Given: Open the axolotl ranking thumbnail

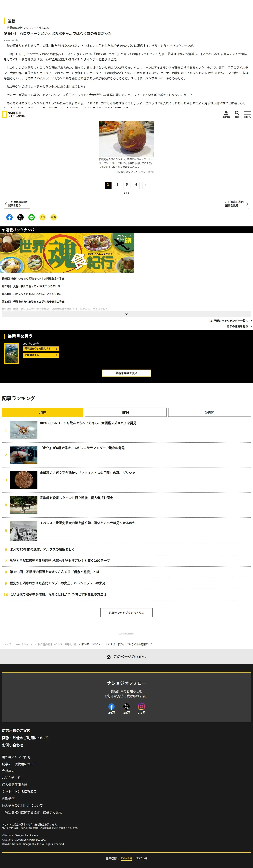Looking at the screenshot, I should pyautogui.click(x=24, y=455).
